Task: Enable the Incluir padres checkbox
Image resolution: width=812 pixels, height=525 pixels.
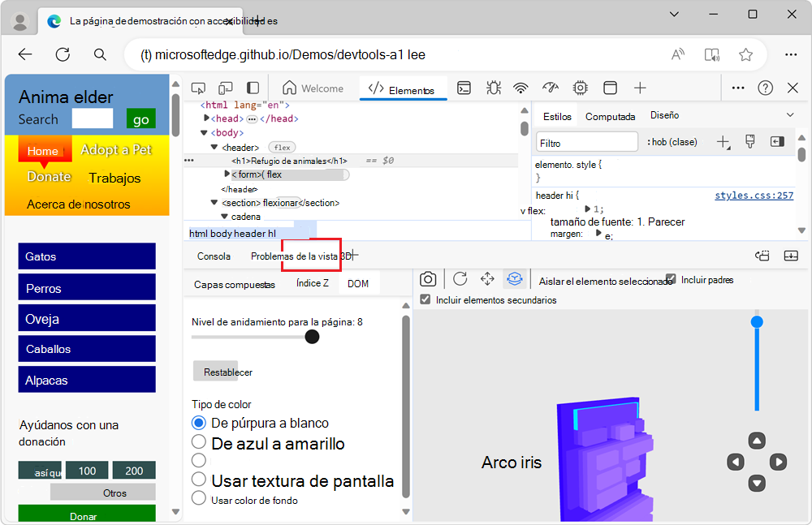Action: pos(671,278)
